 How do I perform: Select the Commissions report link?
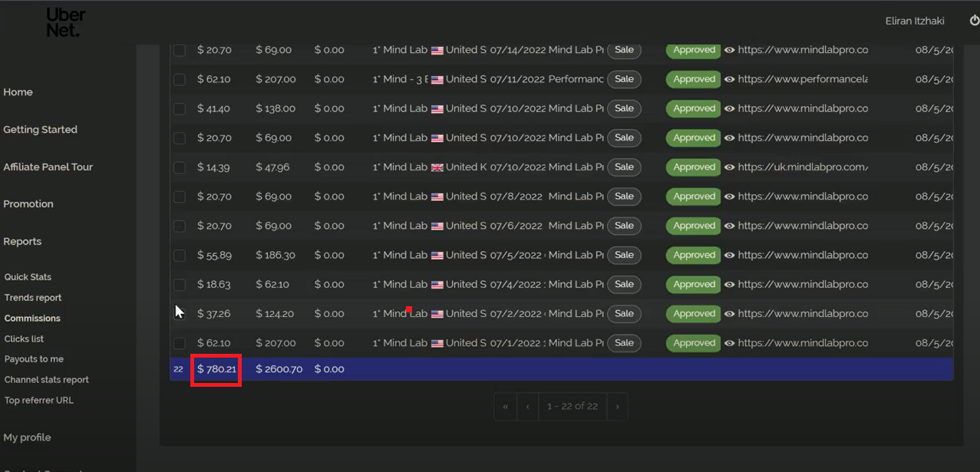(x=32, y=319)
